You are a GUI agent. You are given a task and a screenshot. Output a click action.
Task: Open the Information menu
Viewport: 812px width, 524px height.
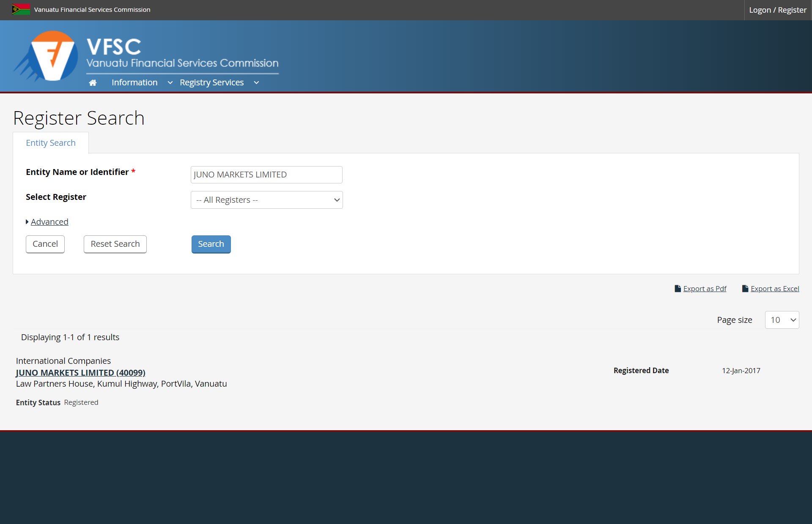click(134, 82)
